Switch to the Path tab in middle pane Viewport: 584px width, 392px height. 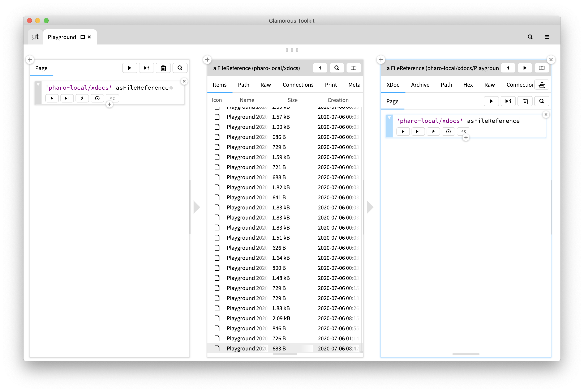[243, 85]
